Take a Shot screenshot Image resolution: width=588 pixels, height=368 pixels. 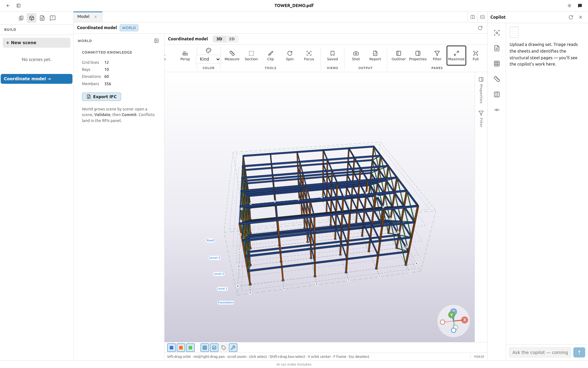356,56
